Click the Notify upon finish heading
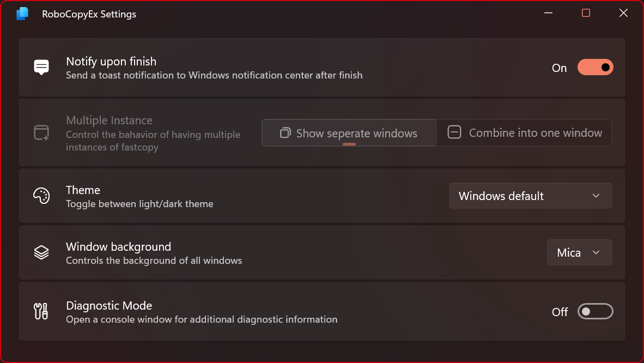This screenshot has width=644, height=363. click(111, 62)
